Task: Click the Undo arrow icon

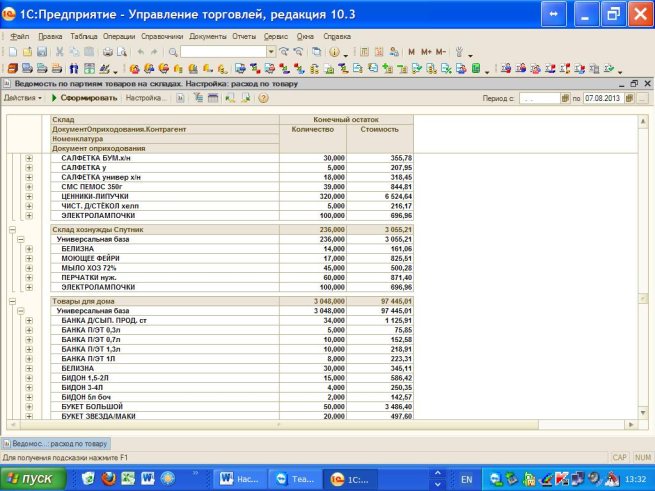Action: (141, 52)
